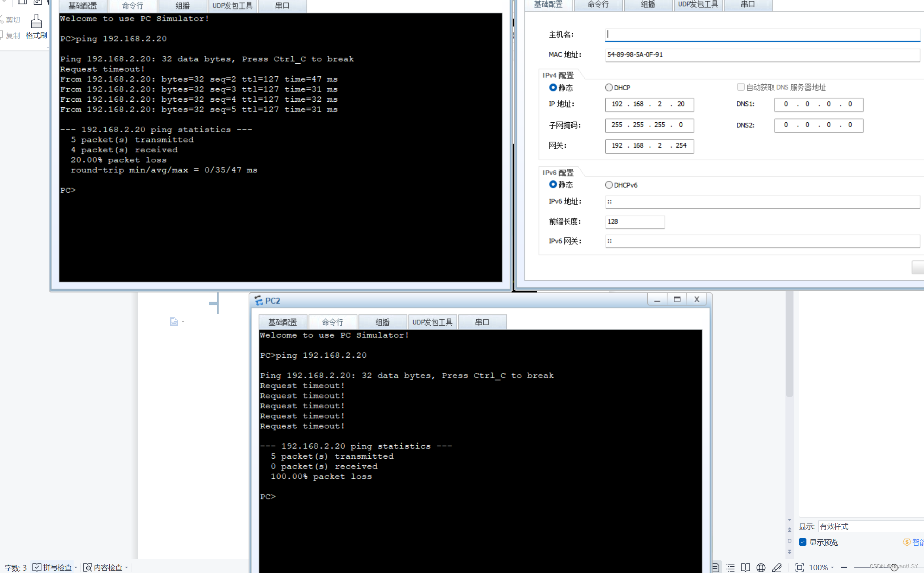Click the zoom out minus icon
The image size is (924, 573).
tap(844, 567)
